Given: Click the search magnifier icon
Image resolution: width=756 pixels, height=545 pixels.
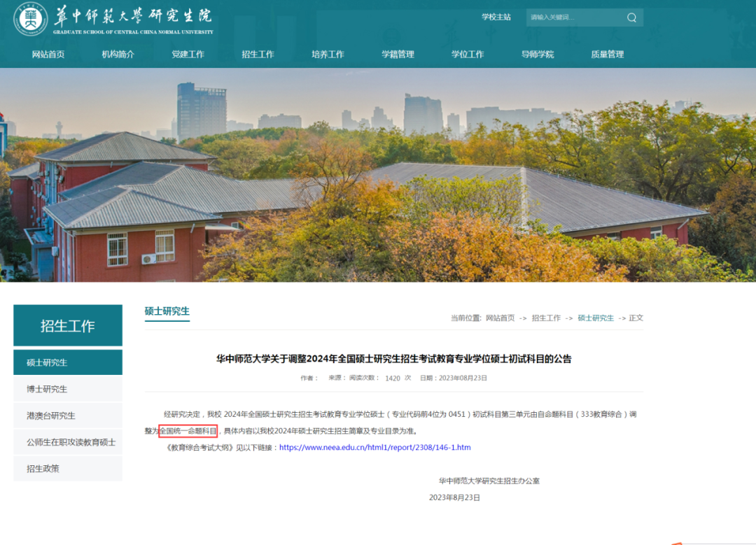Looking at the screenshot, I should [x=631, y=17].
